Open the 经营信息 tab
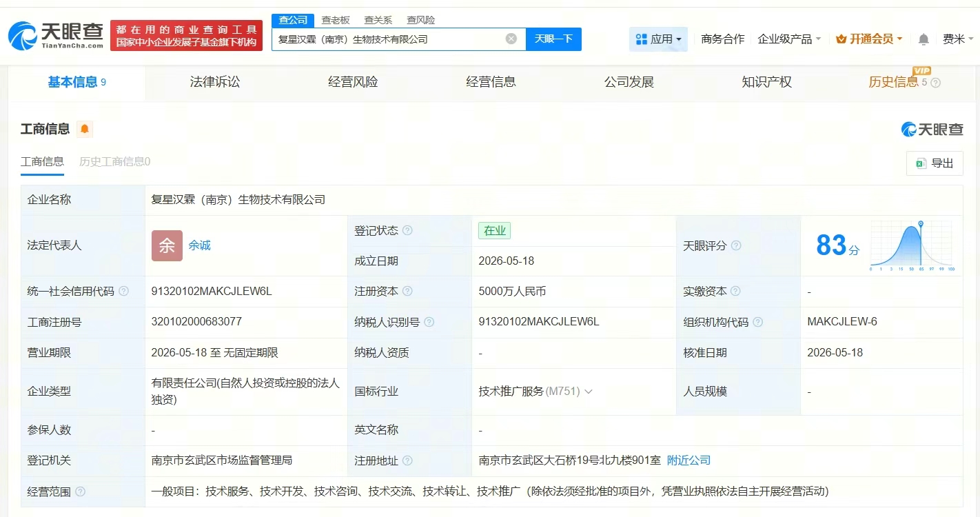Image resolution: width=980 pixels, height=517 pixels. click(x=491, y=82)
